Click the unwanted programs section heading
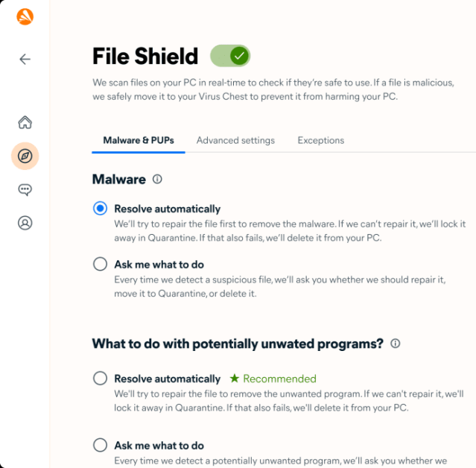This screenshot has width=476, height=468. pyautogui.click(x=237, y=344)
